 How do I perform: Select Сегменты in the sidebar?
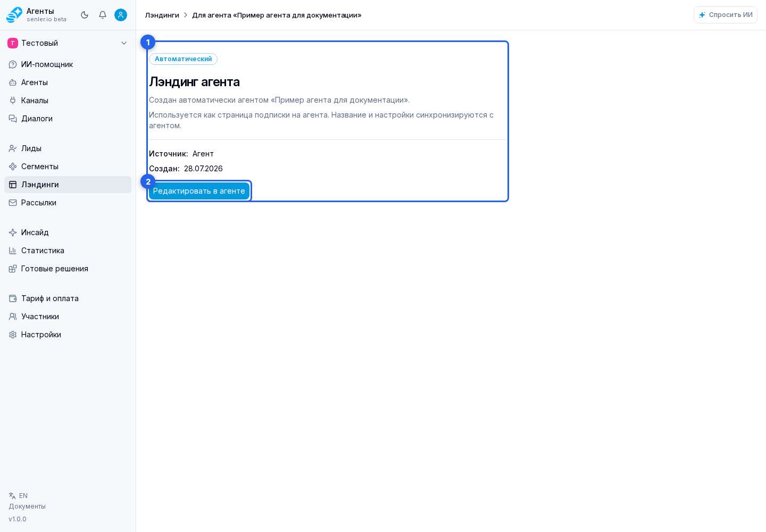(68, 167)
